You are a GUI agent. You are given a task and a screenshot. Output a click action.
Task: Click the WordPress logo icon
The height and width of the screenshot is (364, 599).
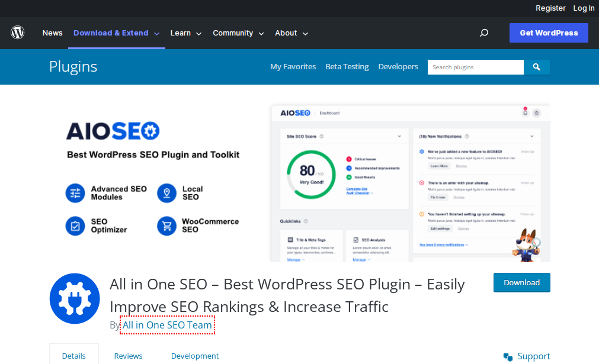(x=18, y=33)
